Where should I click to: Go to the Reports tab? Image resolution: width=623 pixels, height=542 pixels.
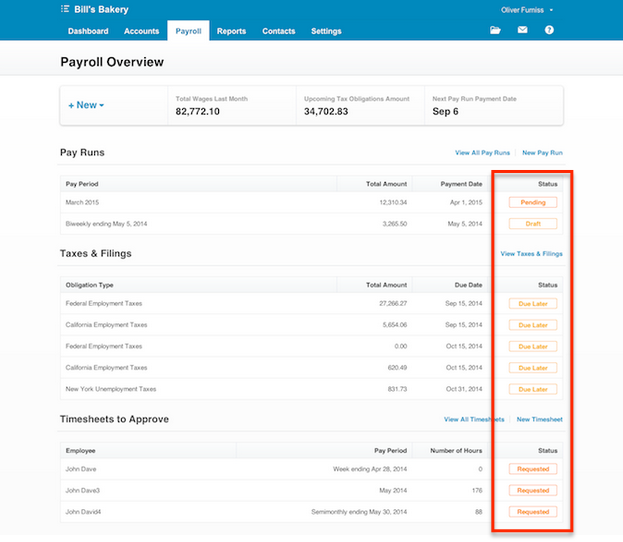pos(231,31)
